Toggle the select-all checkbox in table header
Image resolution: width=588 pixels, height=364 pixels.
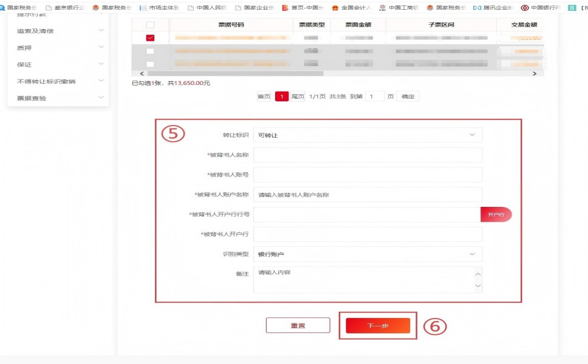150,25
